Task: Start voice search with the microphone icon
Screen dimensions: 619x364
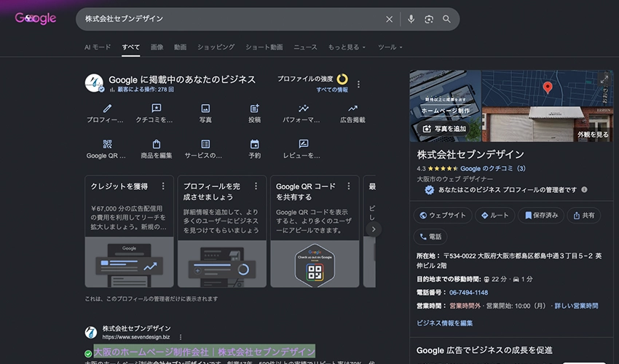Action: [411, 19]
